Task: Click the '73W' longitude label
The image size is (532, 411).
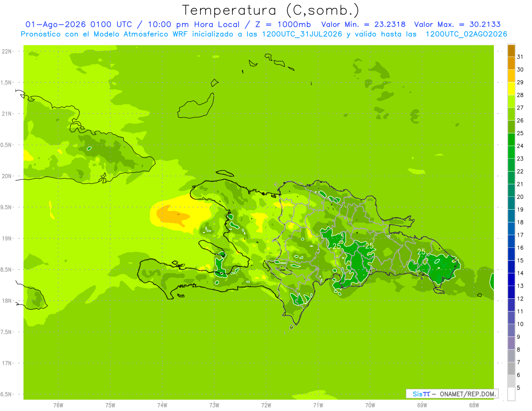Action: pyautogui.click(x=214, y=405)
